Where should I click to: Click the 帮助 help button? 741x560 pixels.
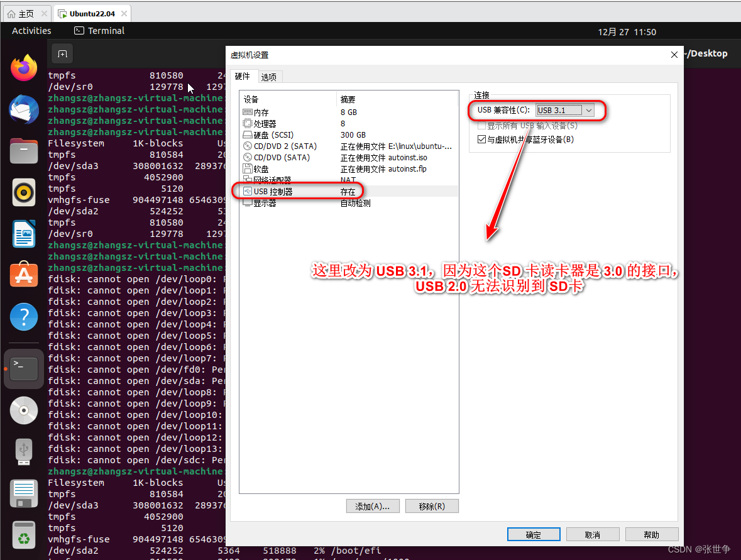(651, 534)
